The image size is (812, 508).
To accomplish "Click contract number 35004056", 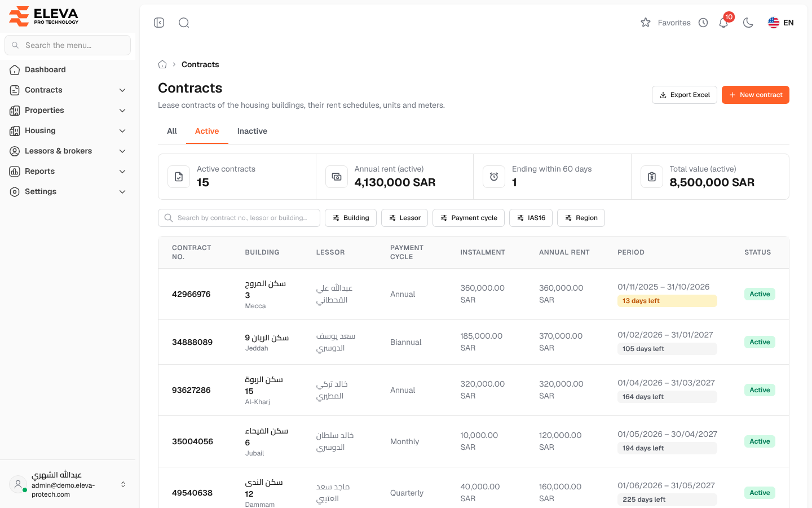I will coord(192,441).
